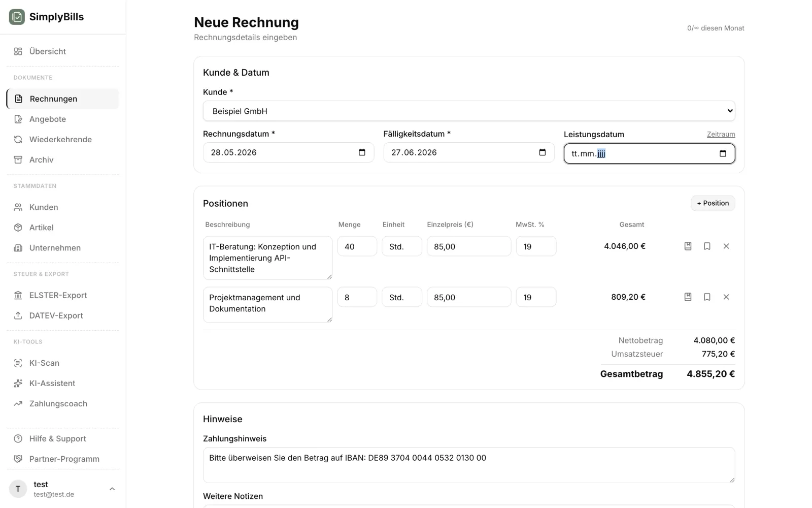Viewport: 812px width, 508px height.
Task: Open Unternehmen settings in sidebar
Action: point(63,248)
